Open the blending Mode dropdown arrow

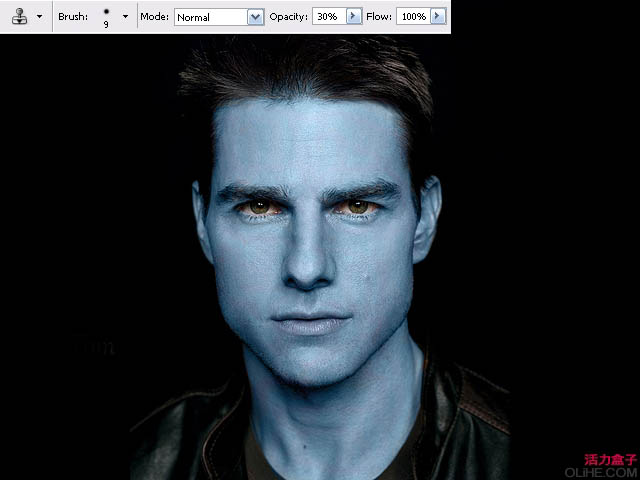coord(255,17)
